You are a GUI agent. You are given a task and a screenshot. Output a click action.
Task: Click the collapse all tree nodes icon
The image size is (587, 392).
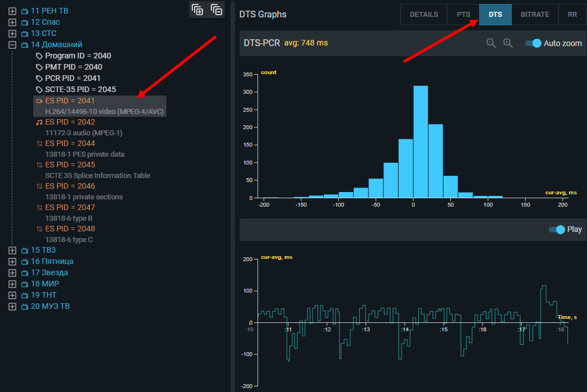[216, 10]
